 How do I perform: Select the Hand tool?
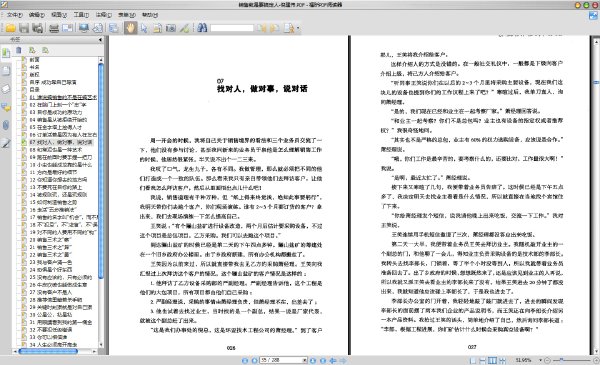(130, 28)
